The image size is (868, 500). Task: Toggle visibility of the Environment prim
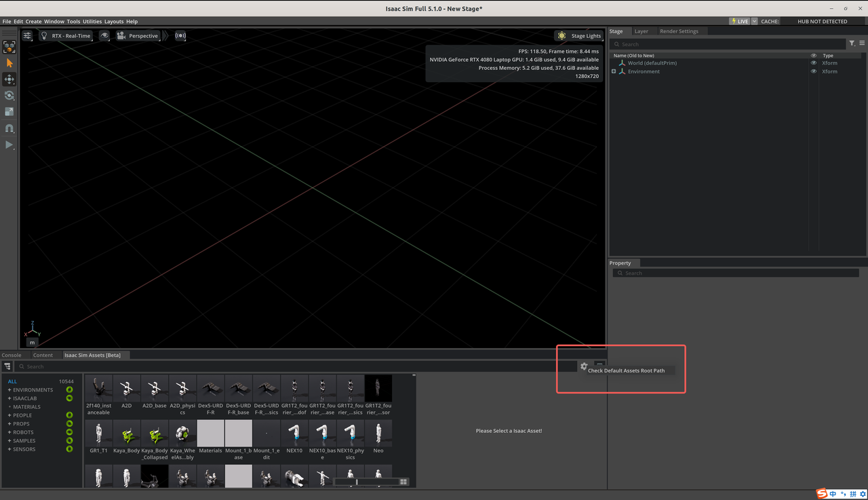click(x=814, y=71)
